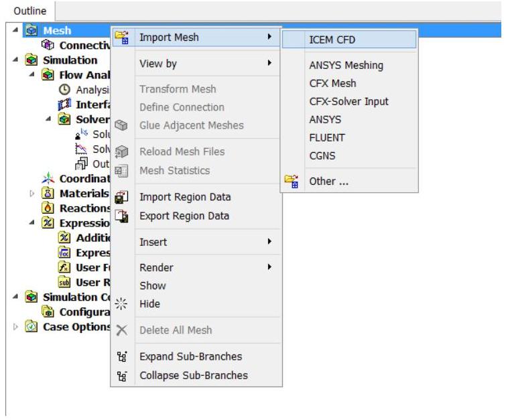Click the Case Options icon
The height and width of the screenshot is (420, 508).
pos(31,326)
